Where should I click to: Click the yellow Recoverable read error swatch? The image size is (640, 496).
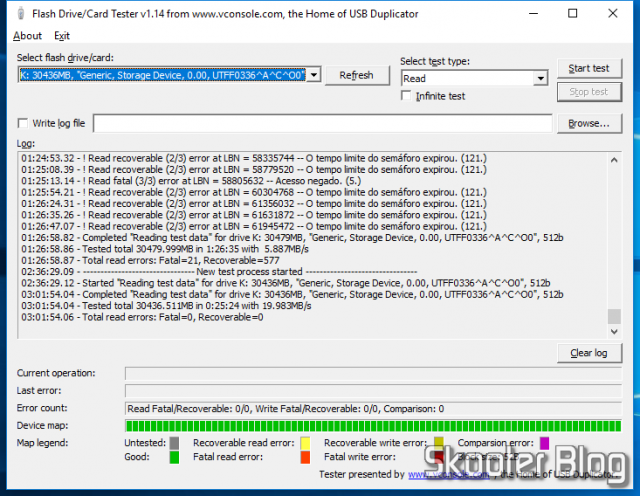(x=305, y=443)
